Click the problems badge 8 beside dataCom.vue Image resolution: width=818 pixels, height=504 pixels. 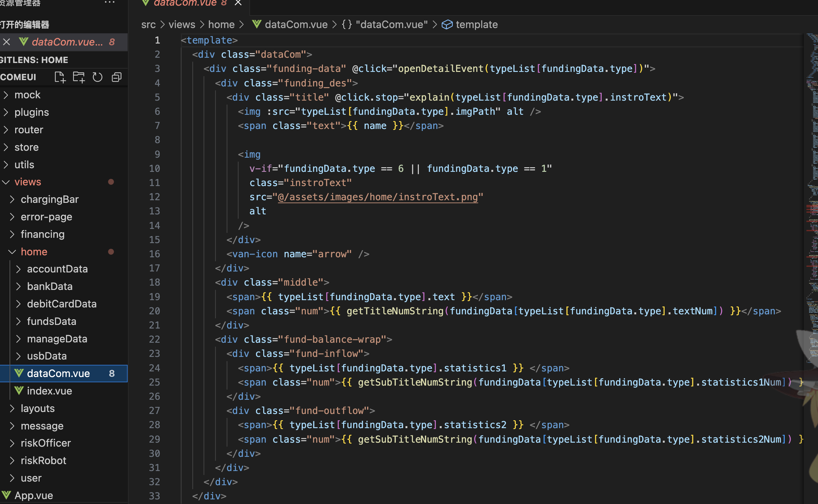[112, 373]
